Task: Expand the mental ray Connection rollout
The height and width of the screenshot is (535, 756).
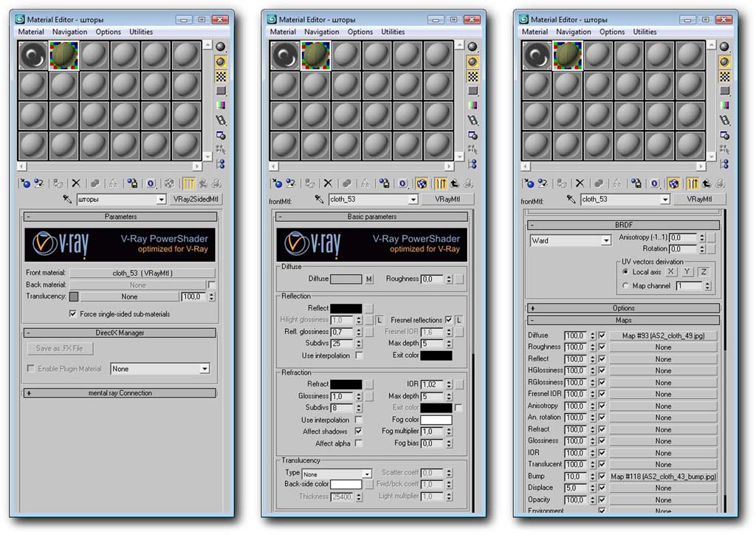Action: pyautogui.click(x=120, y=393)
